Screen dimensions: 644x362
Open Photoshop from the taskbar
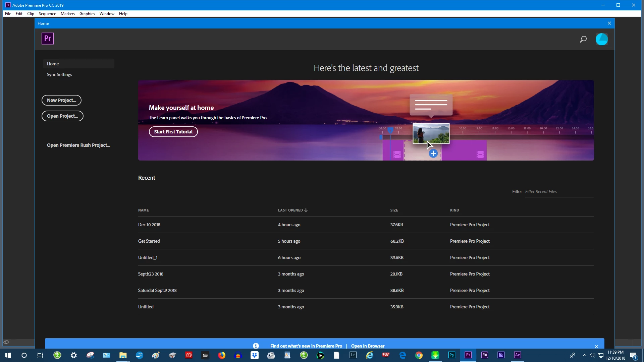(451, 355)
